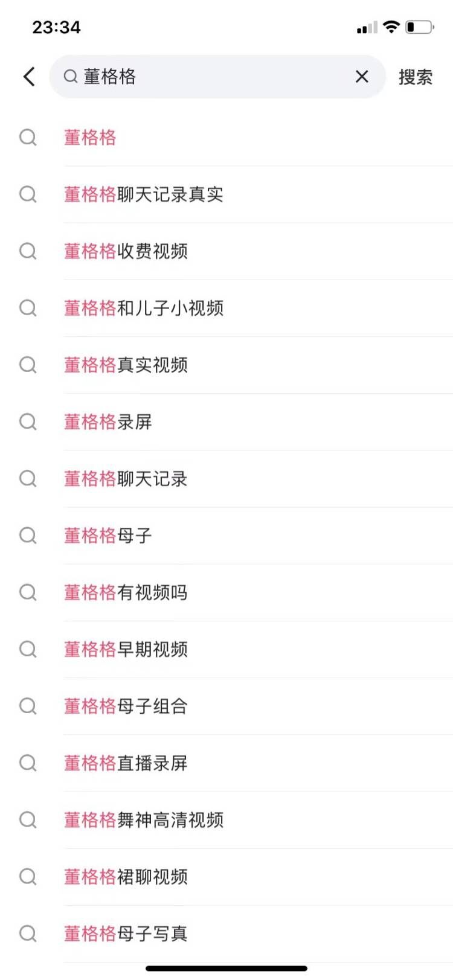Tap the 搜索 button
Viewport: 453px width, 980px height.
pyautogui.click(x=416, y=77)
